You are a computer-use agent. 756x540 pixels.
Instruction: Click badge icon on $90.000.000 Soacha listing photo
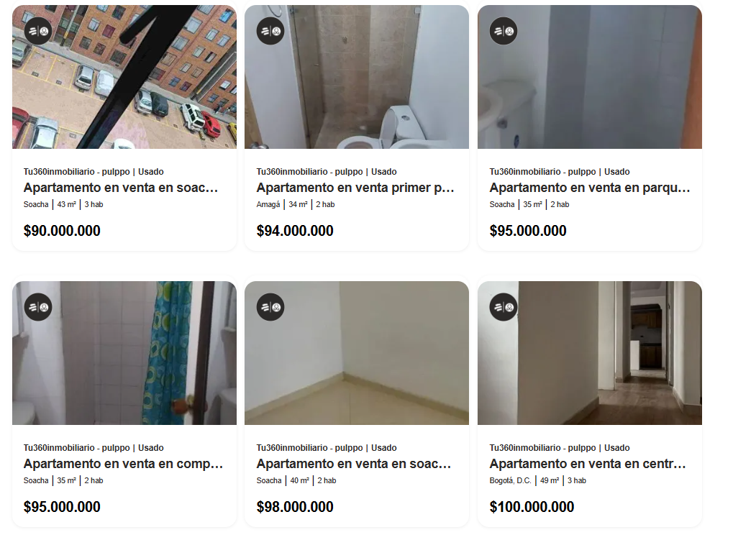[x=38, y=32]
